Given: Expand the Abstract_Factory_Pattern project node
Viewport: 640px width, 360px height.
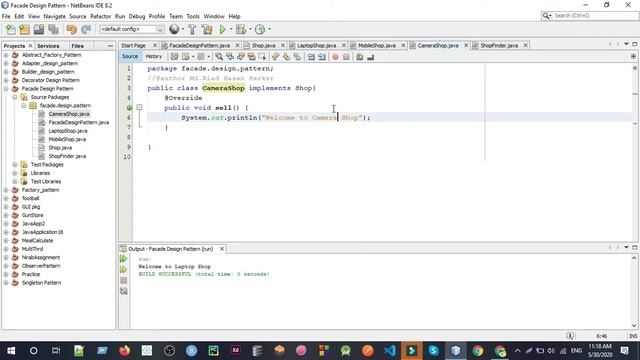Looking at the screenshot, I should 6,55.
